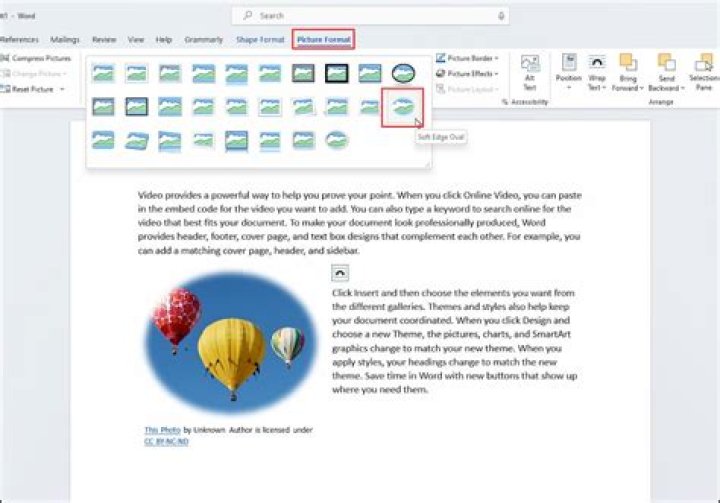
Task: Launch the Accessibility group options
Action: (505, 102)
